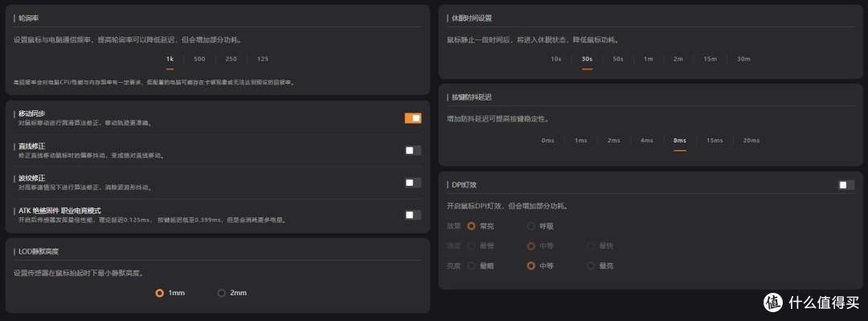Set sleep time to 50s
The image size is (868, 321).
point(618,59)
